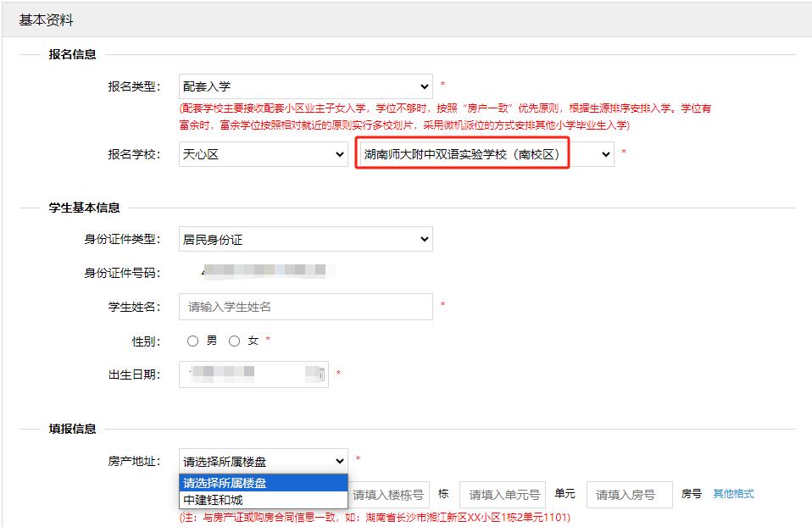Expand the 居民身份证 ID type dropdown
812x527 pixels.
pyautogui.click(x=305, y=240)
